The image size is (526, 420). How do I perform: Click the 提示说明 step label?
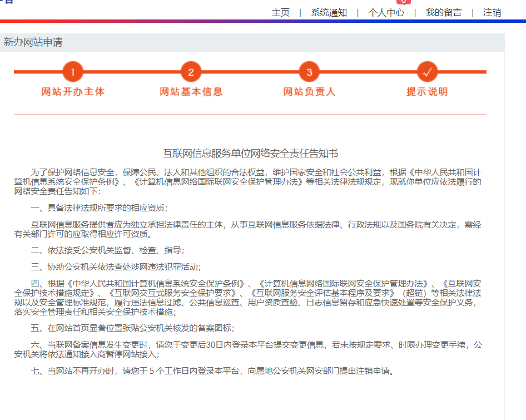pos(427,92)
